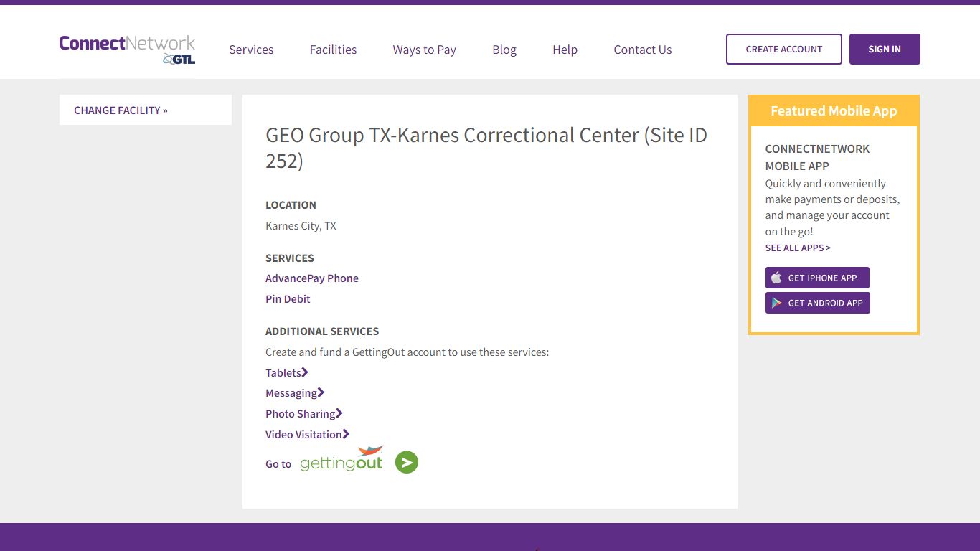This screenshot has height=551, width=980.
Task: Click the Karnes City, TX location text
Action: [x=301, y=226]
